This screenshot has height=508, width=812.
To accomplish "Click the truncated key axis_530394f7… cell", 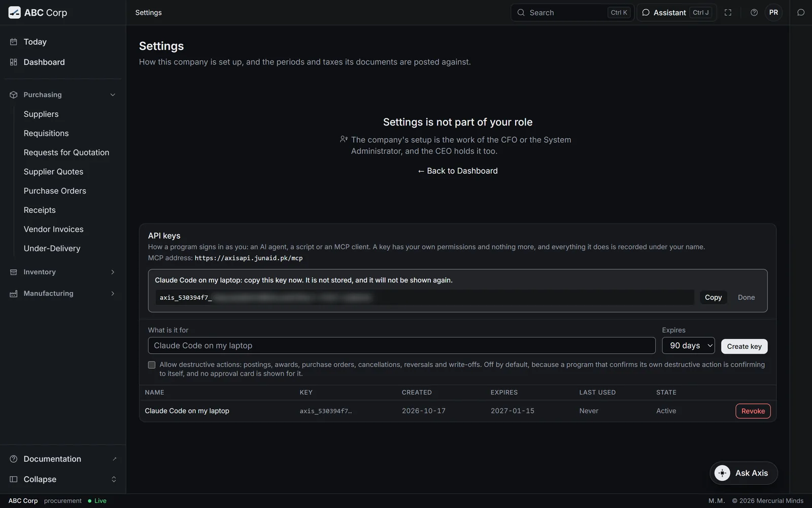I will (x=326, y=411).
